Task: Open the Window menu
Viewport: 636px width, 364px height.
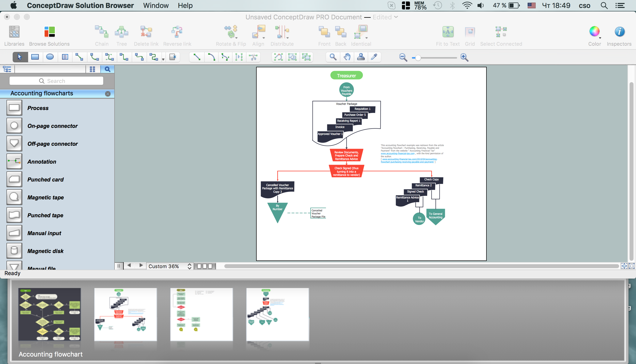Action: click(x=156, y=5)
